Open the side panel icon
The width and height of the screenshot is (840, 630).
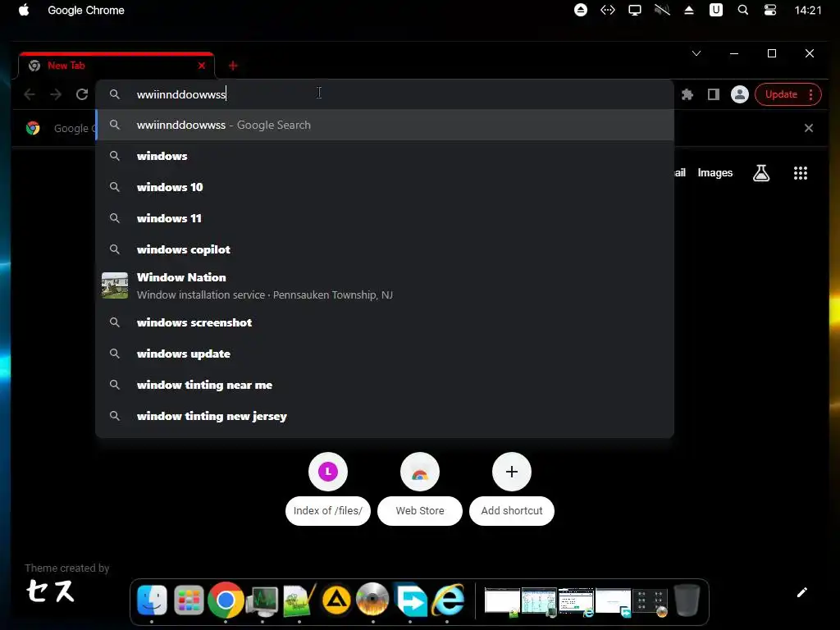point(713,94)
